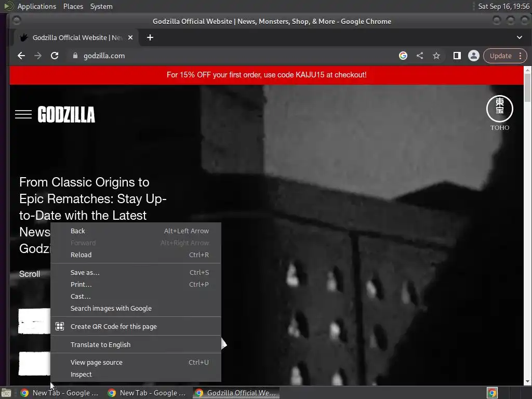Choose Search images with Google

point(136,309)
